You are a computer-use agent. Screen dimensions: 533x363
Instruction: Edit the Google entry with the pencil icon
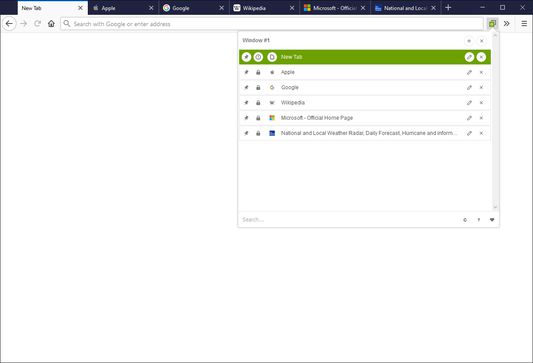coord(469,87)
